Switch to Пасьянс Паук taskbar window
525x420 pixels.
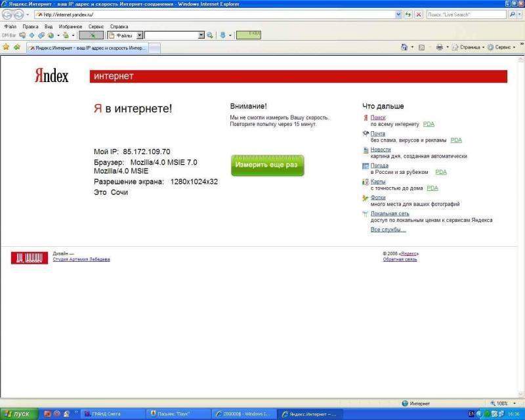click(178, 414)
